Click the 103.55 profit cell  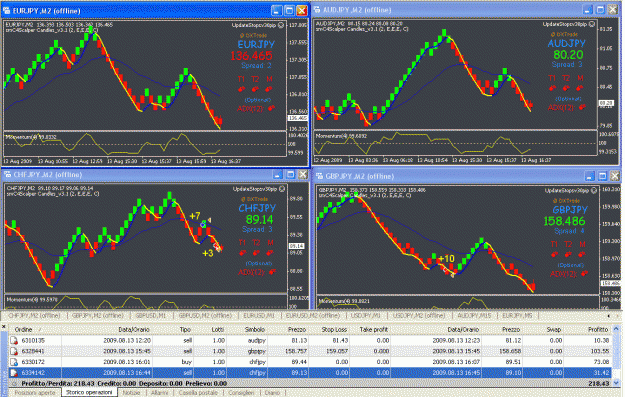600,351
